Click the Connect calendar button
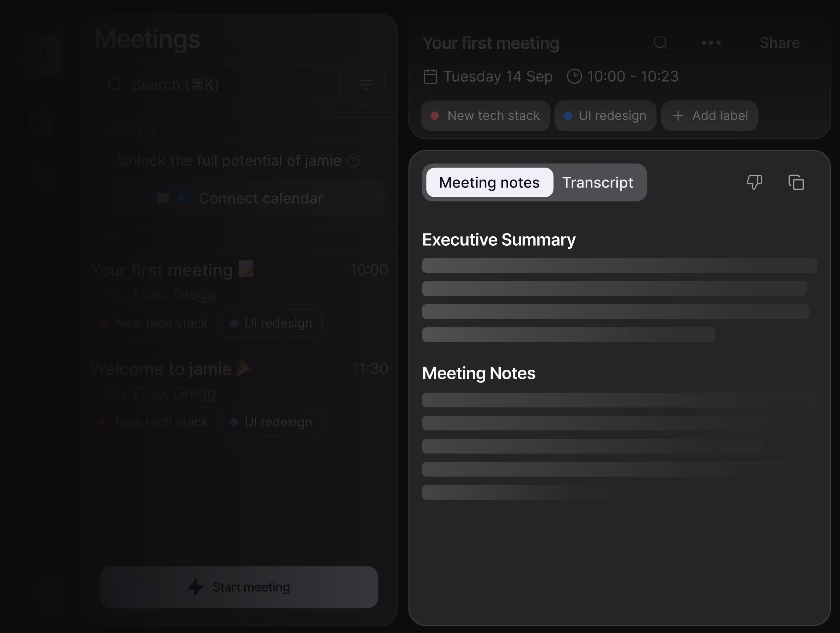The height and width of the screenshot is (633, 840). click(x=240, y=198)
